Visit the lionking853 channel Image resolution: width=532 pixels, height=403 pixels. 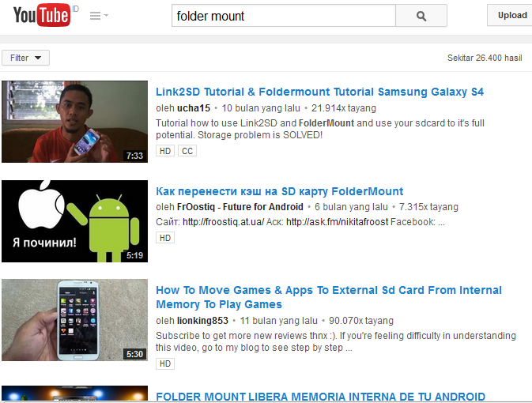tap(202, 321)
